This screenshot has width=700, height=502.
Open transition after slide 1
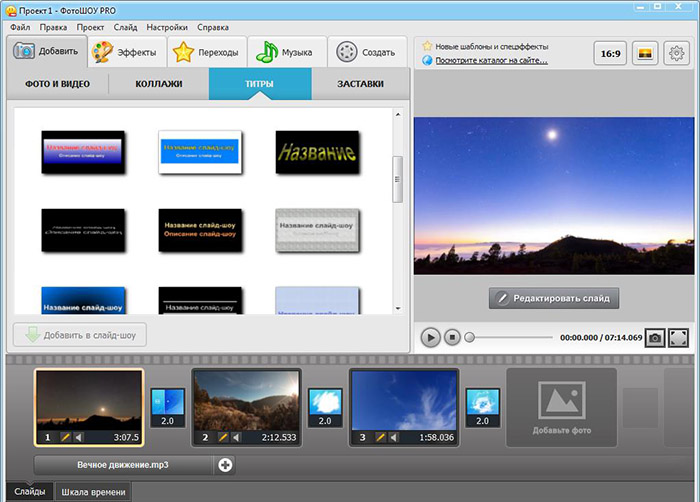[168, 407]
